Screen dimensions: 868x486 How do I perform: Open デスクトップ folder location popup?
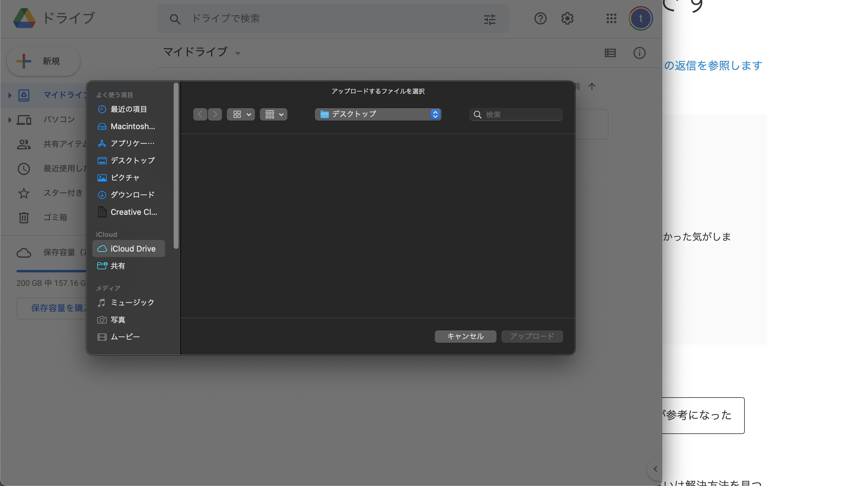[378, 114]
